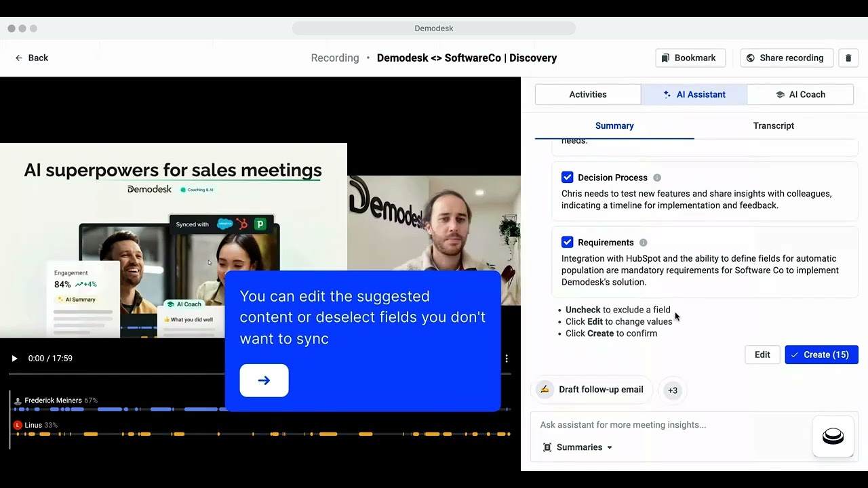Edit the suggested field values
The width and height of the screenshot is (868, 488).
(x=762, y=354)
